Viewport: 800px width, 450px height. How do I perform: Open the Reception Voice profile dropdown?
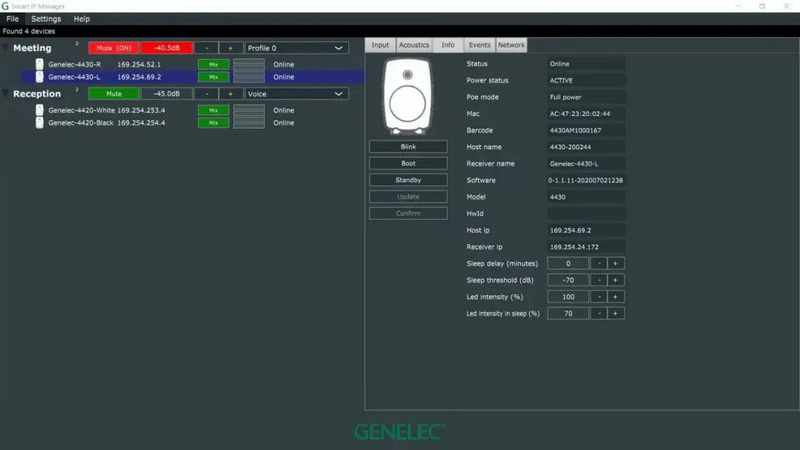tap(296, 94)
